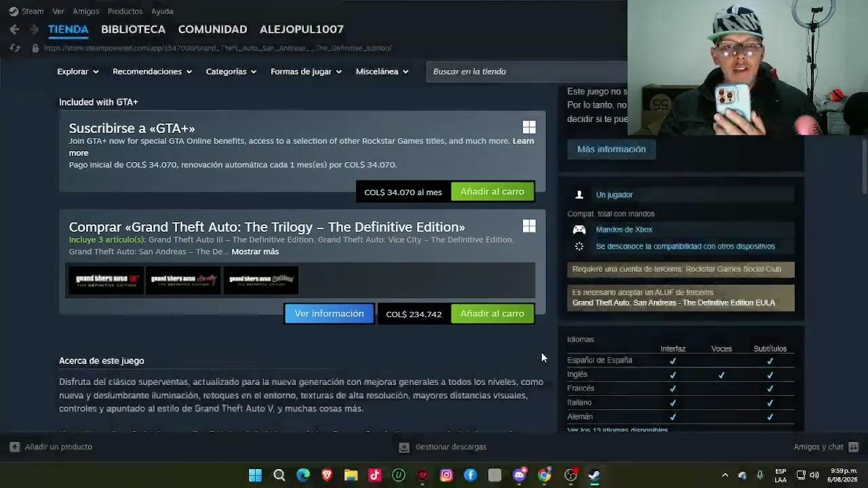Open the single-player icon for Un jugador
This screenshot has height=488, width=868.
(579, 195)
